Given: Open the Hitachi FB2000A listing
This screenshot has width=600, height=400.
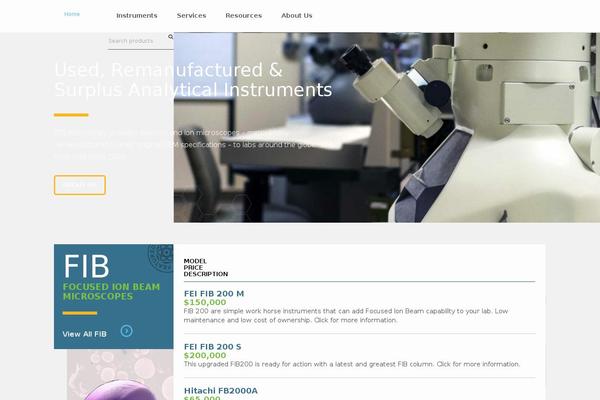Looking at the screenshot, I should tap(221, 391).
